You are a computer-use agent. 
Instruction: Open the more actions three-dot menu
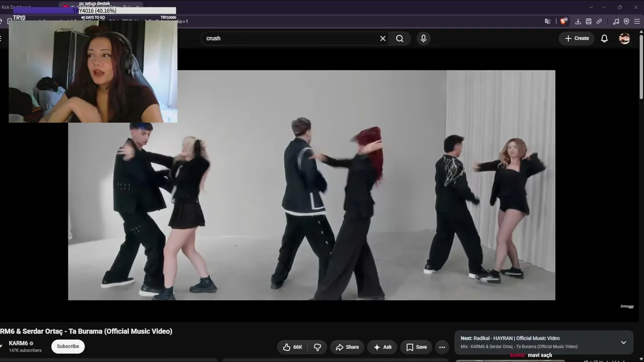click(442, 347)
